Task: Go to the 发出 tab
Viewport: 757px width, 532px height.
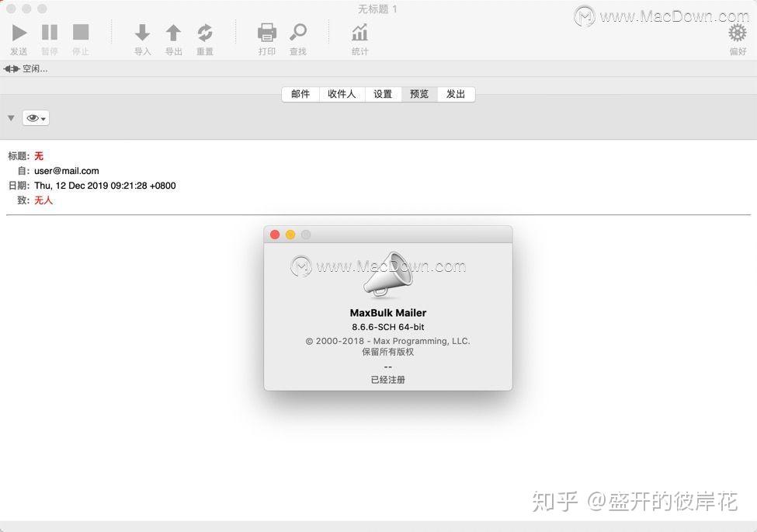Action: coord(456,94)
